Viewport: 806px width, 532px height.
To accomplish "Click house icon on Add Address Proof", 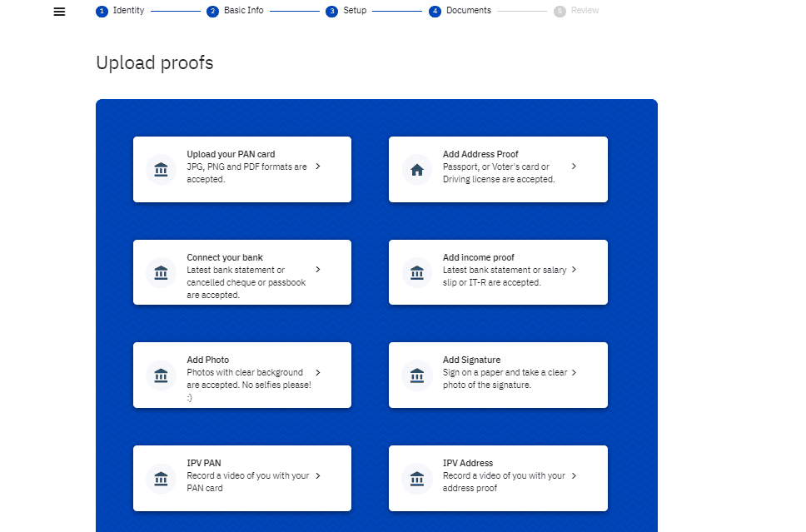I will 417,169.
